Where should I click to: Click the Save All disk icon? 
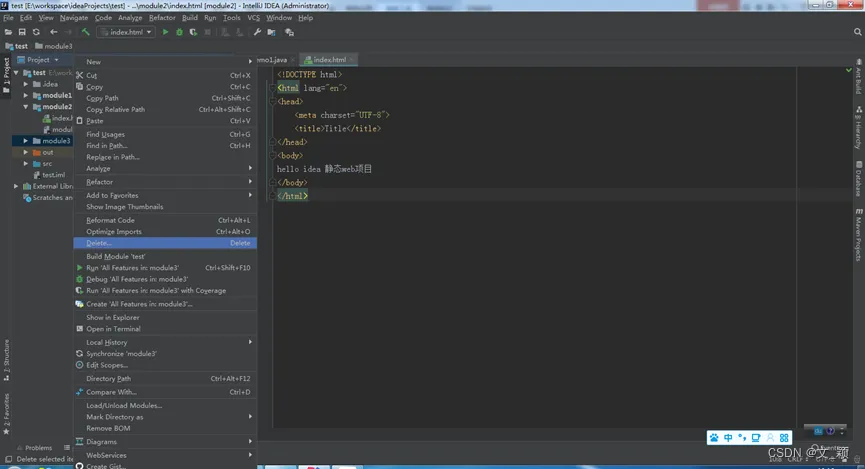tap(21, 32)
